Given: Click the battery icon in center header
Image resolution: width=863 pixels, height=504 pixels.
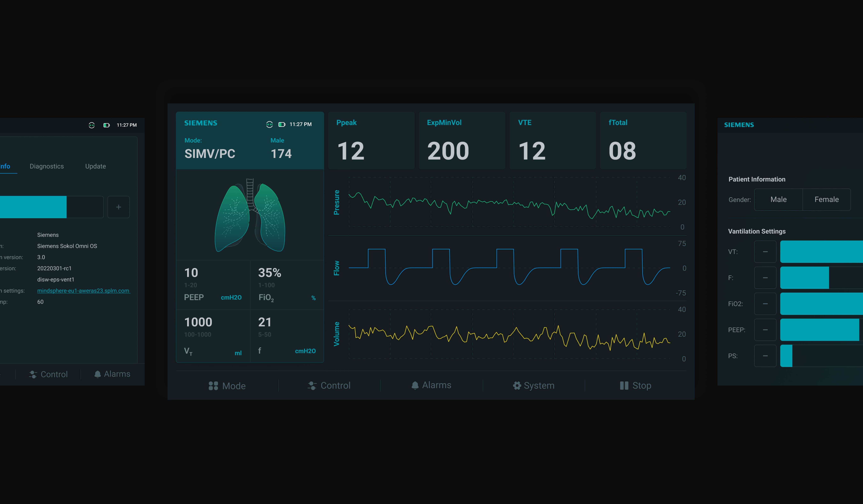Looking at the screenshot, I should click(x=282, y=124).
